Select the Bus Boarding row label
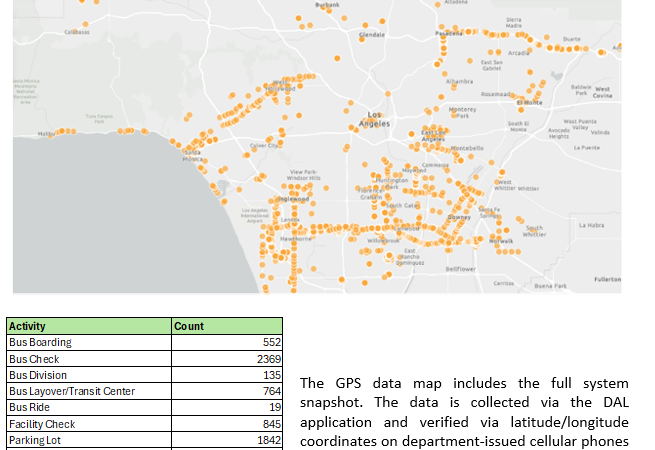Screen dimensions: 655x450 pyautogui.click(x=89, y=342)
